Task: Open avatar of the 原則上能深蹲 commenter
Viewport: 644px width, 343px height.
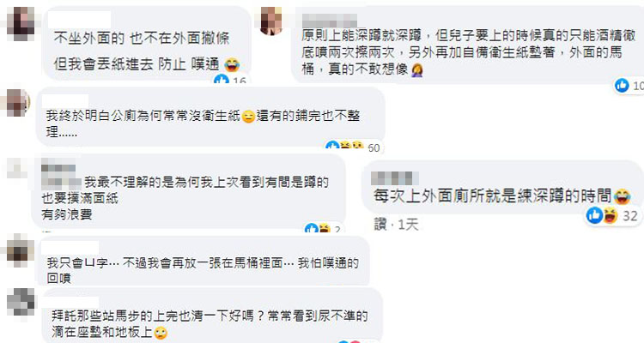Action: pos(271,21)
